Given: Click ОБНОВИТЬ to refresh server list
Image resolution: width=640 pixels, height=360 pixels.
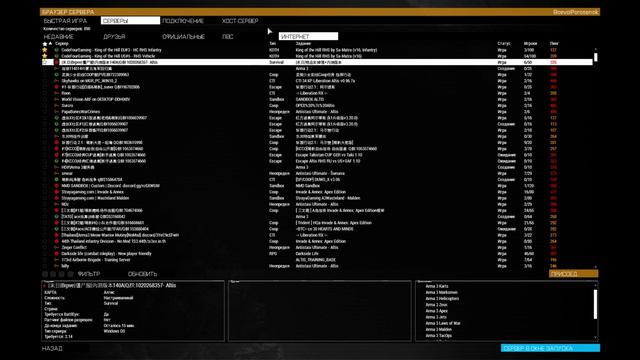Looking at the screenshot, I should tap(142, 274).
